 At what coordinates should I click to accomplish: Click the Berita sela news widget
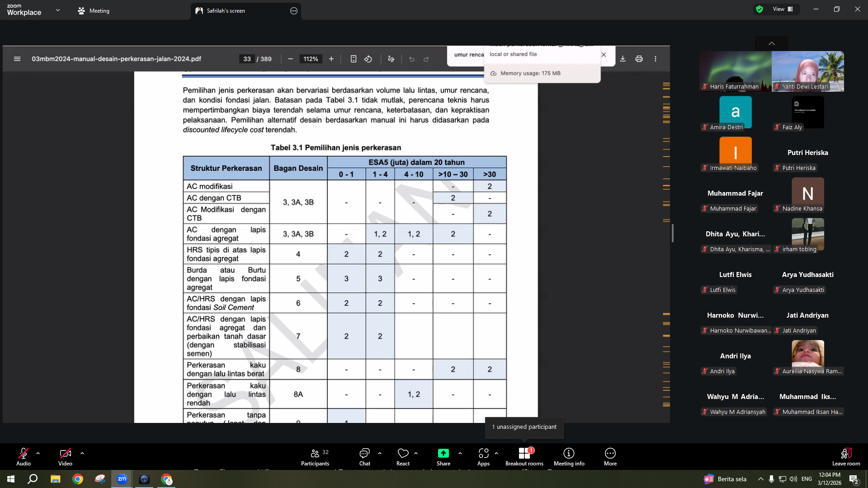point(725,479)
